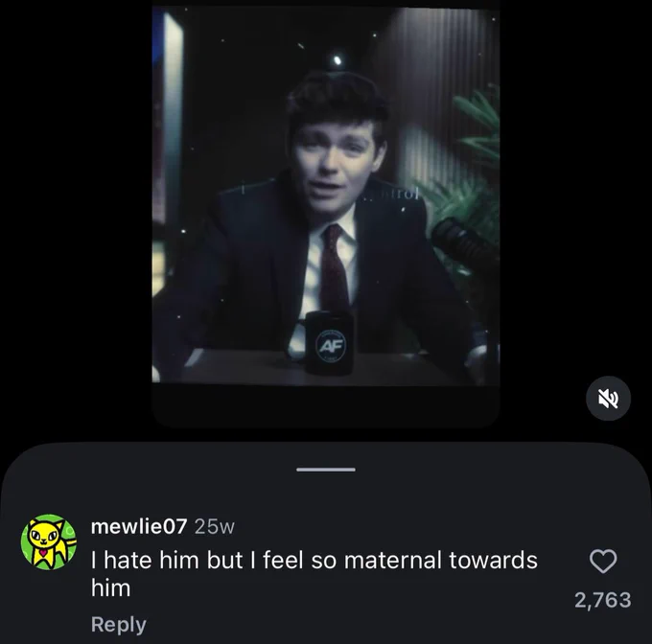Click the black bar beneath the video frame
Screen dimensions: 652x644
coord(326,405)
